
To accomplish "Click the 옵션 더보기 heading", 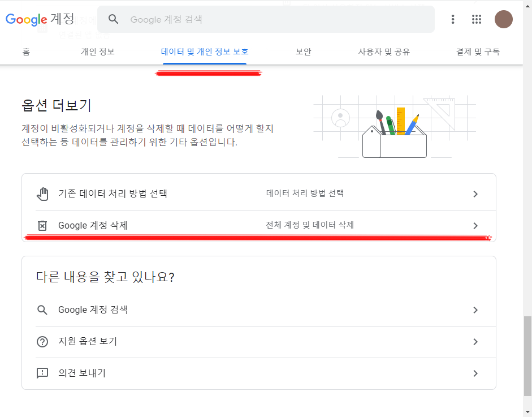I will [x=57, y=105].
